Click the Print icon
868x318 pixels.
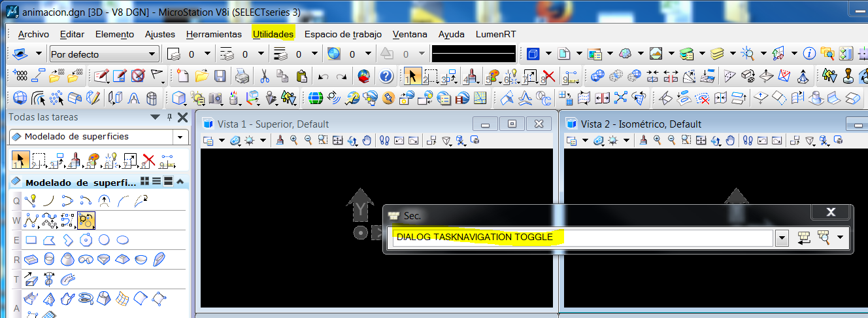pos(242,76)
